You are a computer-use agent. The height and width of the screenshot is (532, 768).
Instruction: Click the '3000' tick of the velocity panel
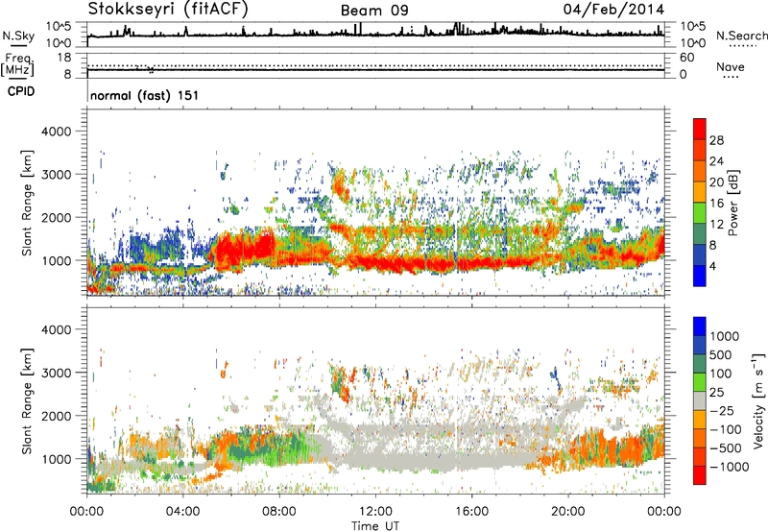tap(56, 373)
